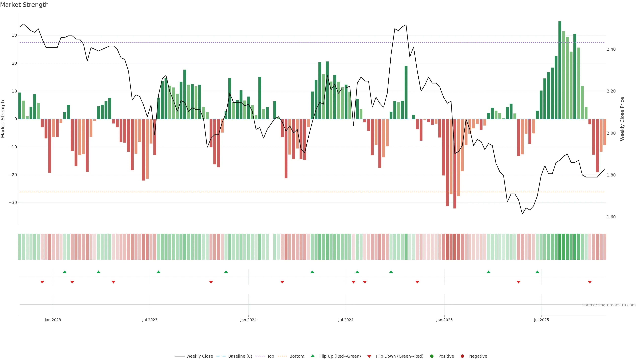Image resolution: width=644 pixels, height=362 pixels.
Task: Click the Flip Down red triangle legend icon
Action: pyautogui.click(x=369, y=356)
